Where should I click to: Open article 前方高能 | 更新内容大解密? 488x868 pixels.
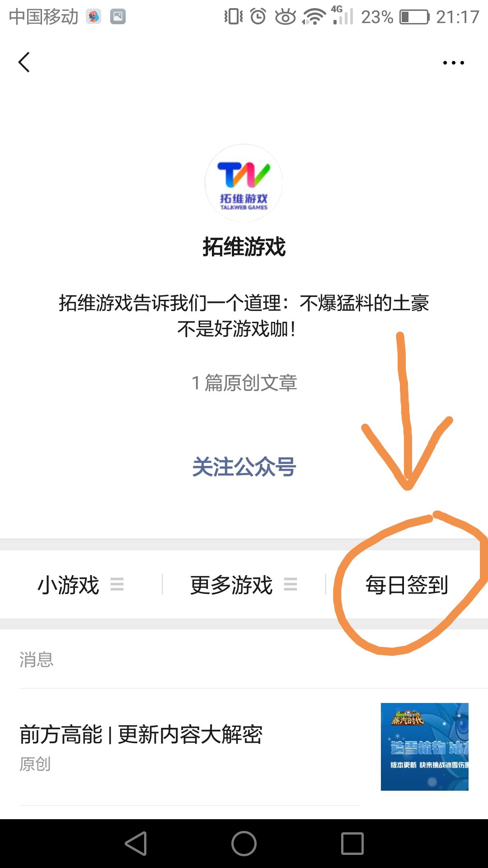(x=141, y=734)
